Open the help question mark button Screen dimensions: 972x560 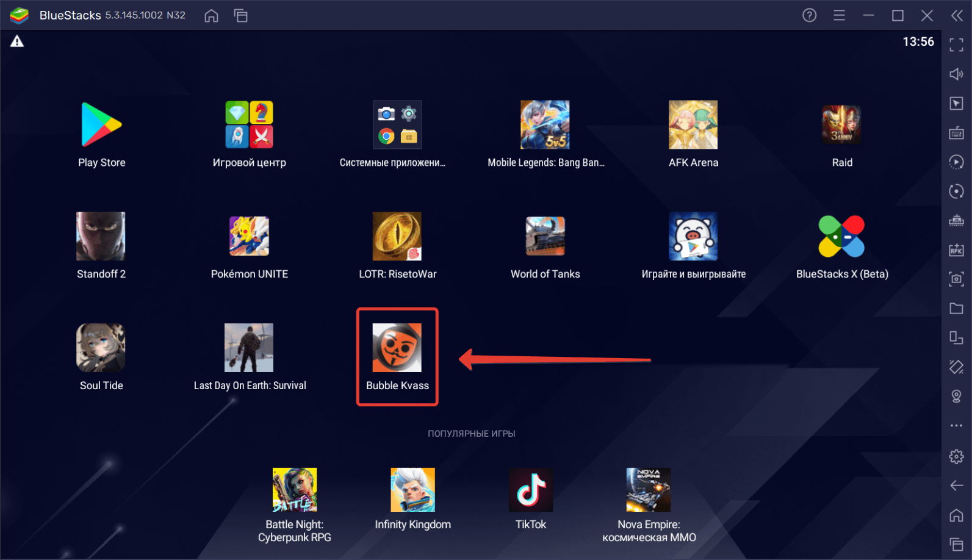click(x=809, y=16)
